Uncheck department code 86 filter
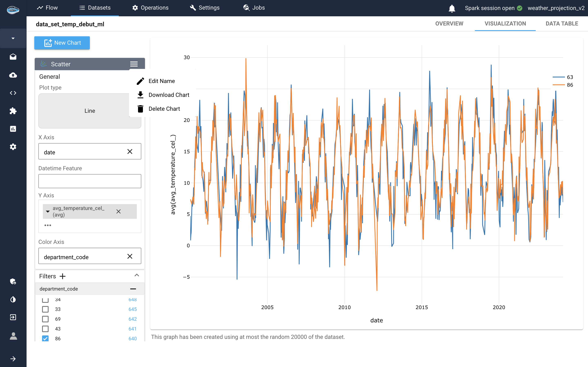 [x=45, y=338]
